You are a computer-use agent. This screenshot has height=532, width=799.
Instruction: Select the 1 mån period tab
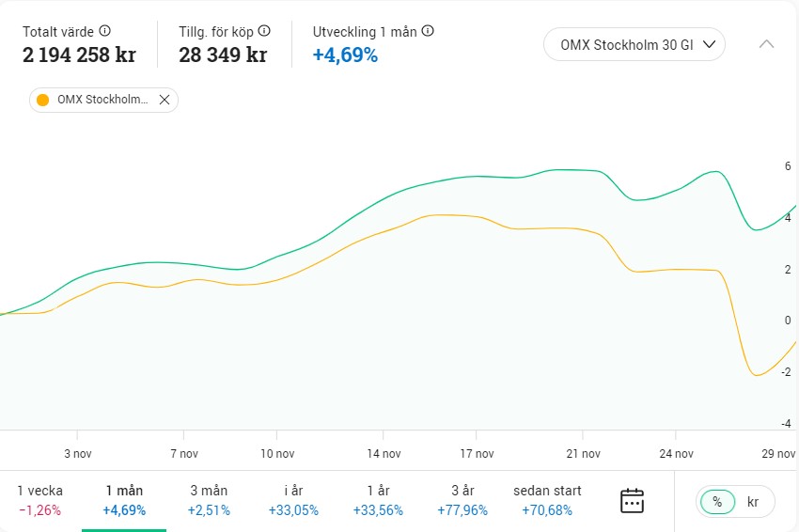(124, 500)
